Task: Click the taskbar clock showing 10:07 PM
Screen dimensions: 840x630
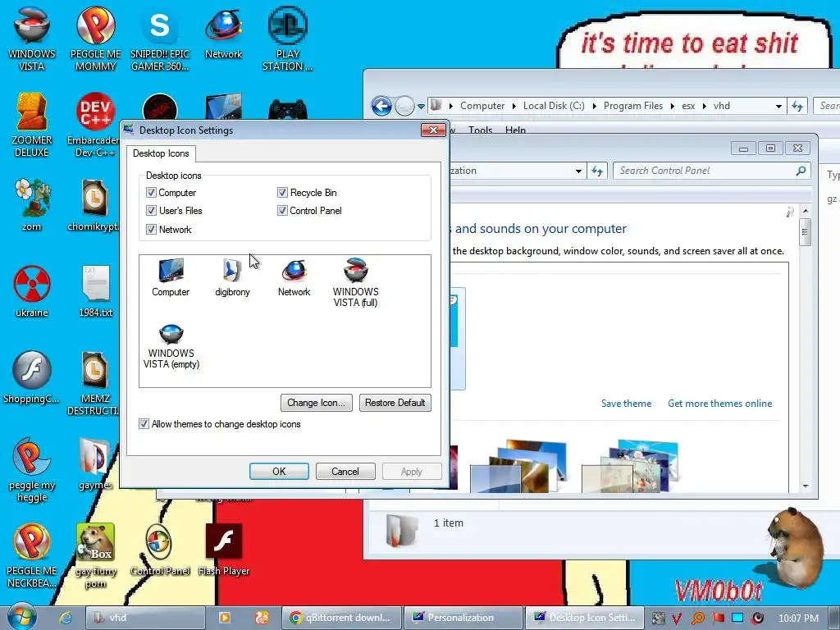Action: 798,619
